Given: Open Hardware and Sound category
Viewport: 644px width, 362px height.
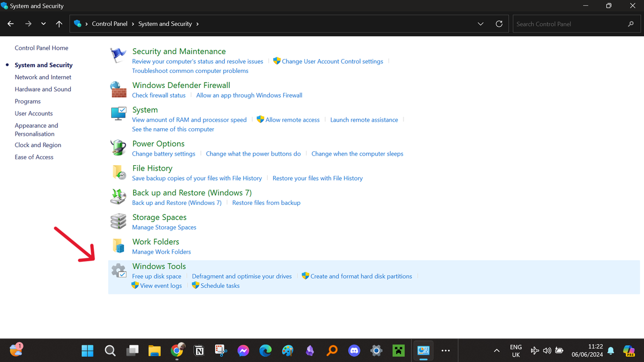Looking at the screenshot, I should click(x=43, y=89).
